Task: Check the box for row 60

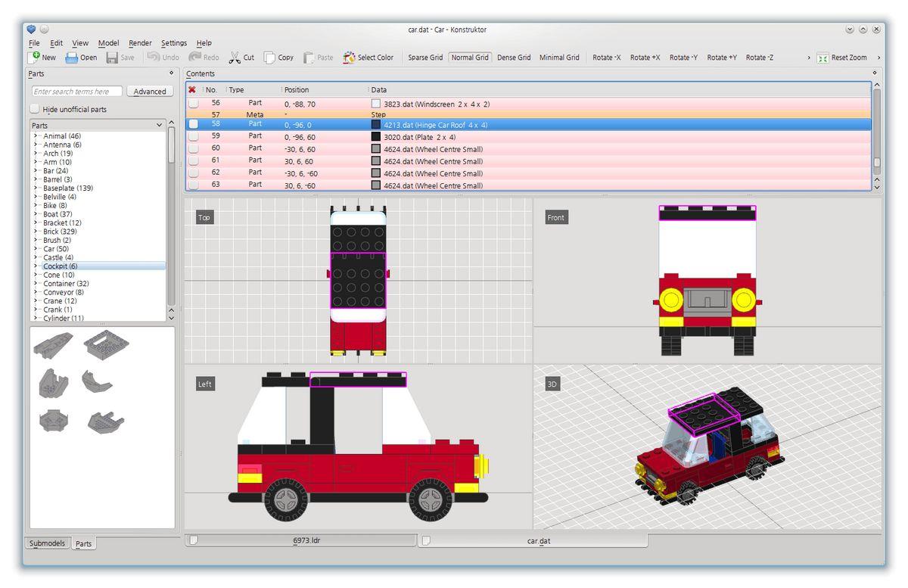Action: coord(194,148)
